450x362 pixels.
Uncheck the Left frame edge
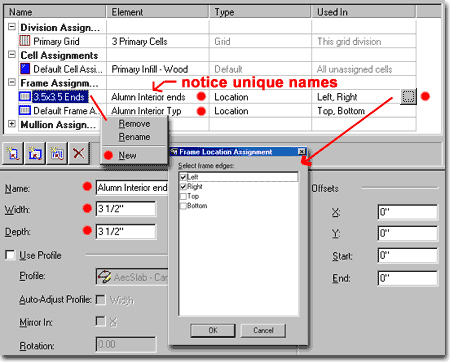[x=183, y=177]
